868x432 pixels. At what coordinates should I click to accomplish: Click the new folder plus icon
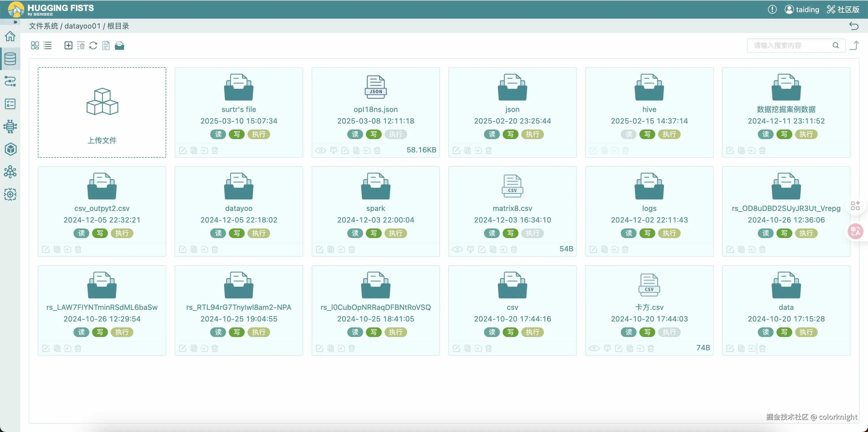click(x=68, y=46)
